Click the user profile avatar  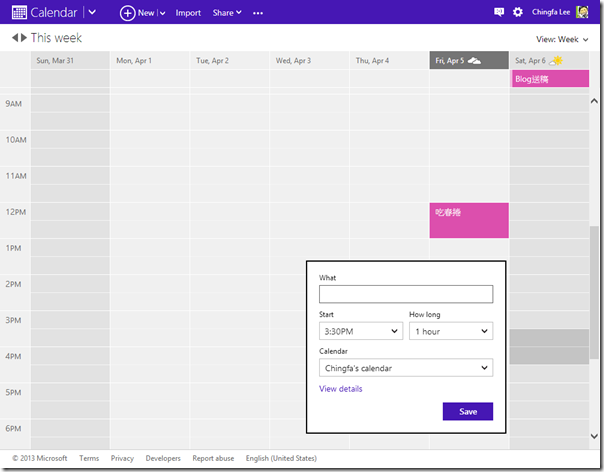582,12
